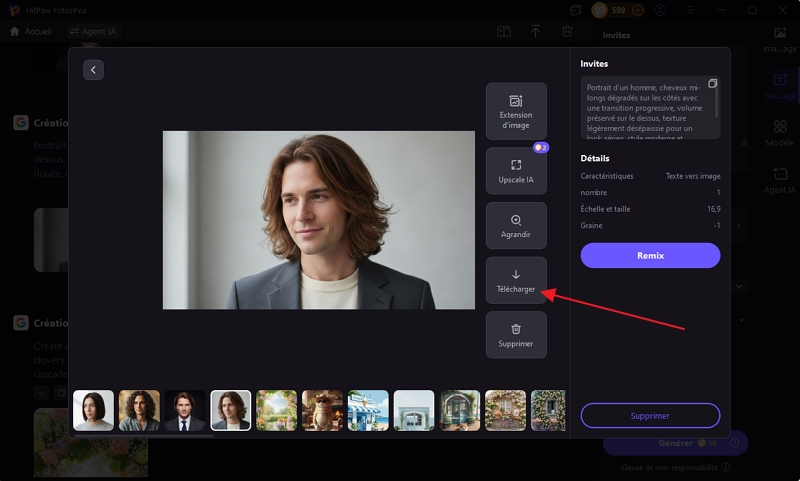Image resolution: width=800 pixels, height=481 pixels.
Task: Click Agrandir to enlarge the image
Action: click(516, 225)
